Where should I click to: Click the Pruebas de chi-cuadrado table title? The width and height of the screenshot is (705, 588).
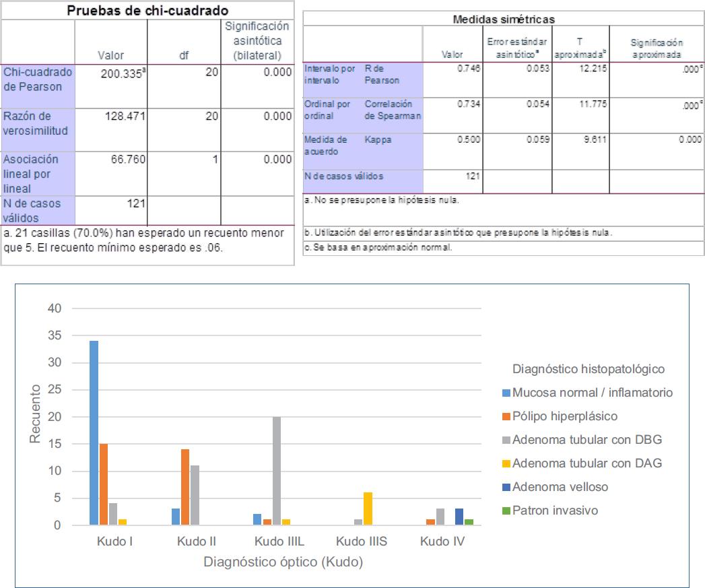point(148,11)
